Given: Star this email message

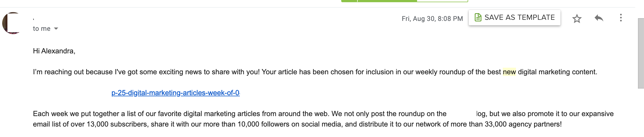Looking at the screenshot, I should (x=577, y=19).
